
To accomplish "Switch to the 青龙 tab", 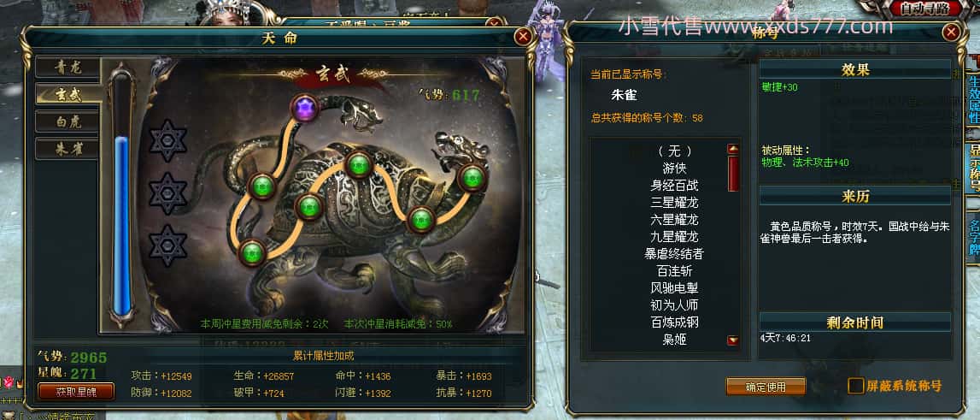I will click(67, 67).
